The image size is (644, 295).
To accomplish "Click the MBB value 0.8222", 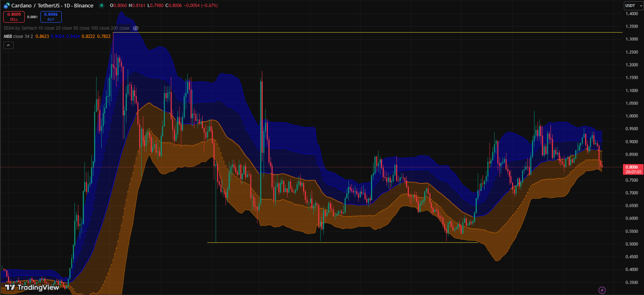I will (88, 36).
